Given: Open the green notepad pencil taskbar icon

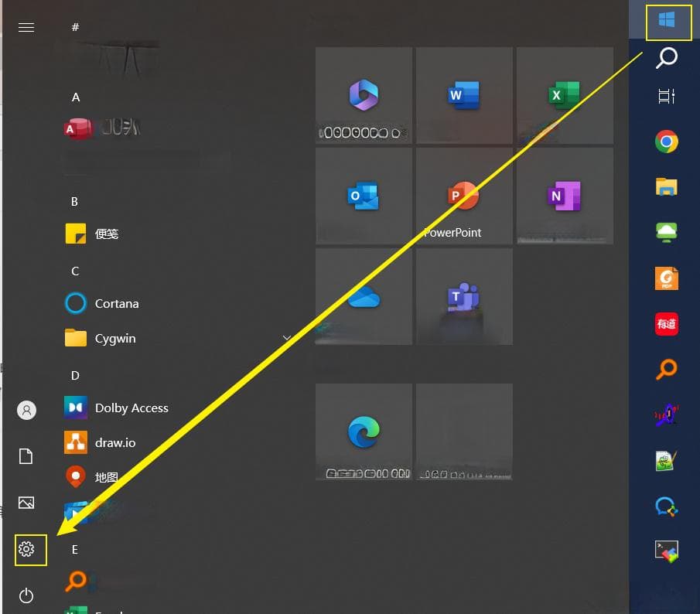Looking at the screenshot, I should [667, 461].
